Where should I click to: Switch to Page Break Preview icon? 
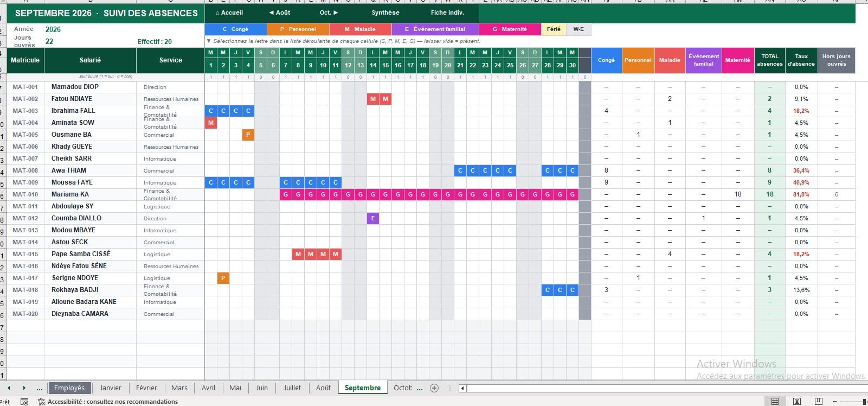(819, 402)
